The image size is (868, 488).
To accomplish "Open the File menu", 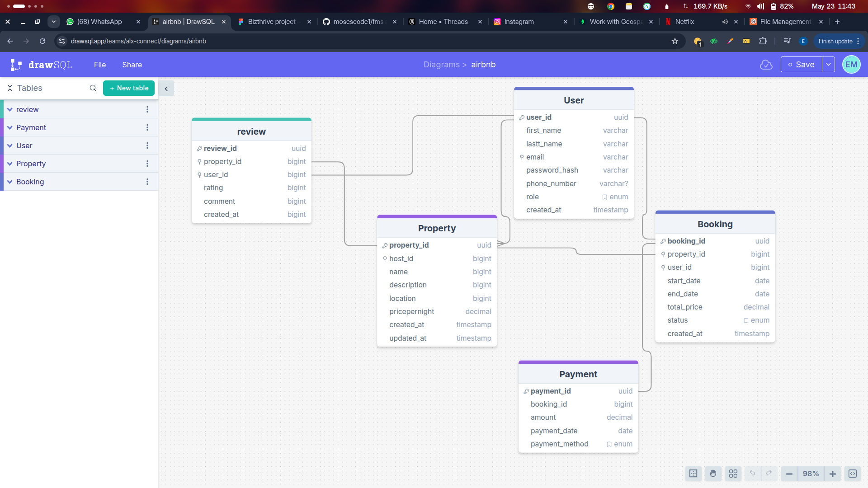I will tap(99, 65).
